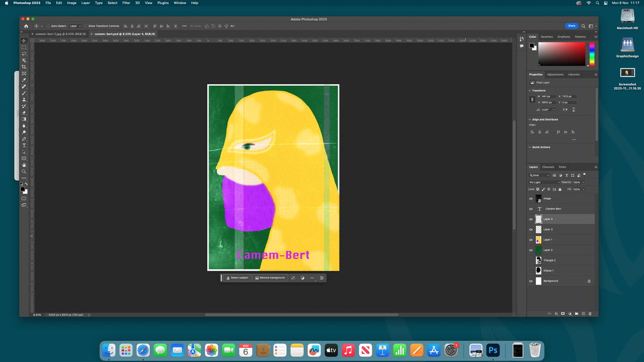This screenshot has height=362, width=644.
Task: Select the Crop tool
Action: [24, 67]
